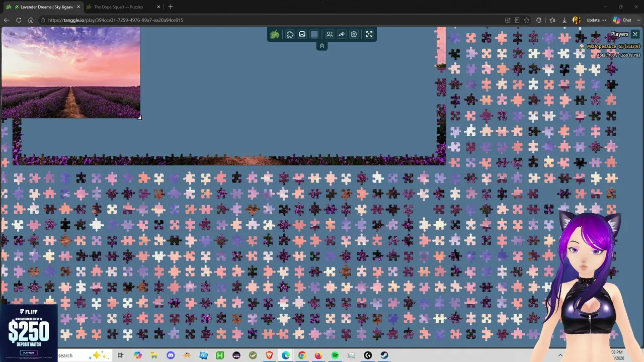The width and height of the screenshot is (644, 362).
Task: Open a new browser tab
Action: tap(171, 7)
